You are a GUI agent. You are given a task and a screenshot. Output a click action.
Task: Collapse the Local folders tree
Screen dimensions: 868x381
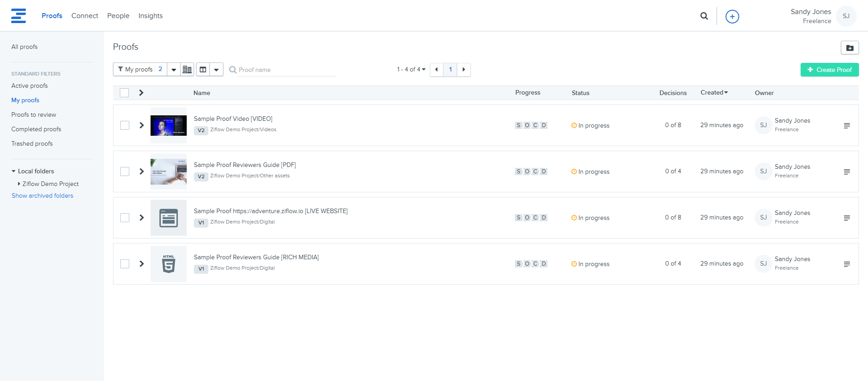14,171
